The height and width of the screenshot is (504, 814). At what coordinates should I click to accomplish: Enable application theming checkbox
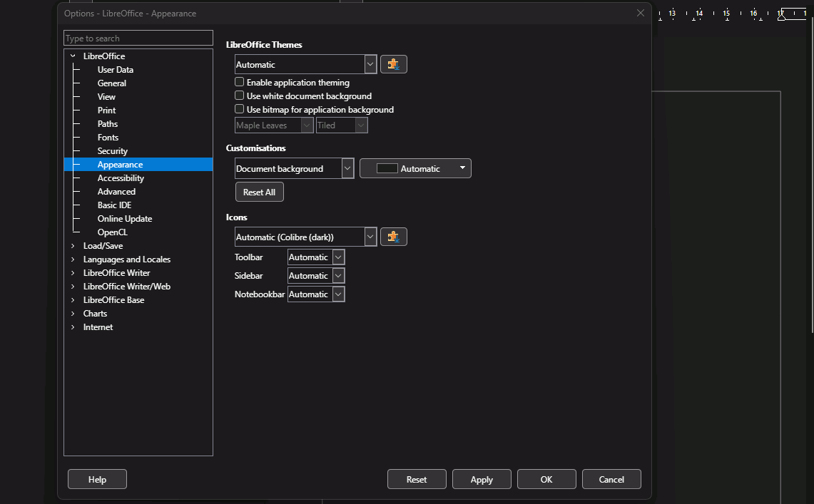click(240, 83)
